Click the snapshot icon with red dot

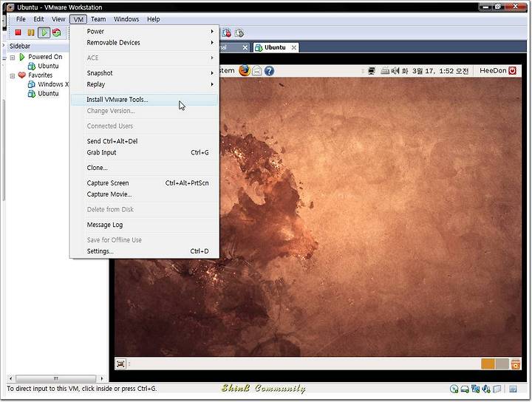pos(227,33)
